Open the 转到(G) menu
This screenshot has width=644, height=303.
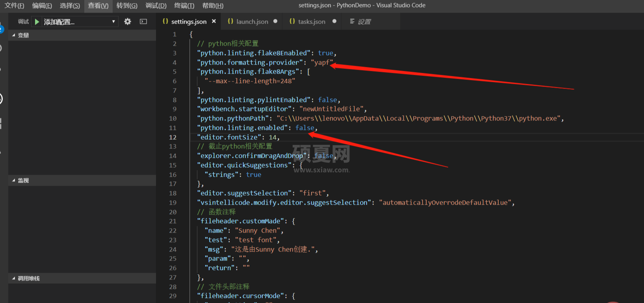click(127, 6)
